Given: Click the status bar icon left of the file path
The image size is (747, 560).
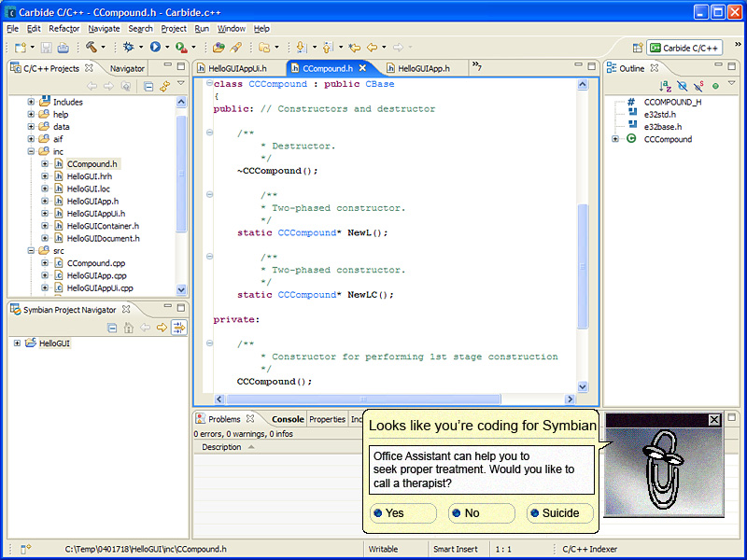Looking at the screenshot, I should pyautogui.click(x=25, y=549).
